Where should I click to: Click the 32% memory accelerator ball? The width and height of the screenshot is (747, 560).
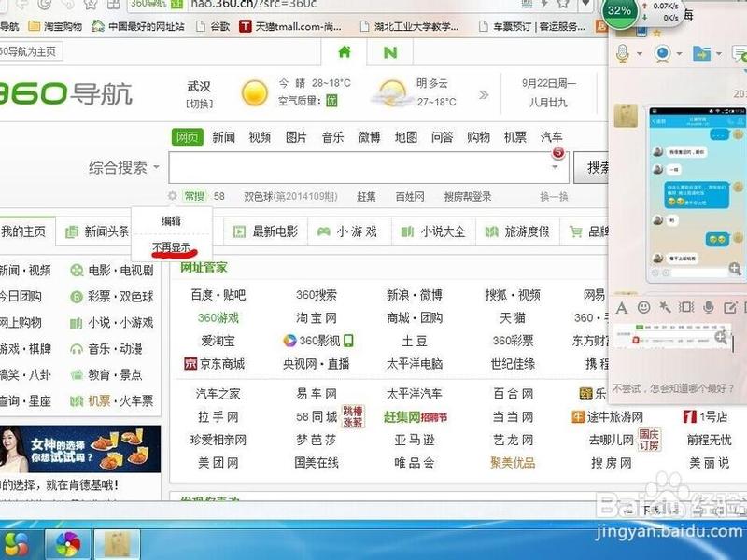[619, 10]
